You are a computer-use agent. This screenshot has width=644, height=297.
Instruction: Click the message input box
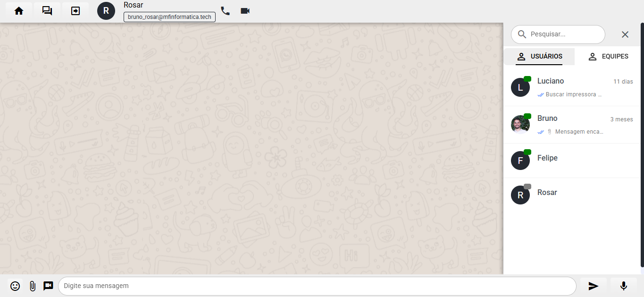pos(316,286)
